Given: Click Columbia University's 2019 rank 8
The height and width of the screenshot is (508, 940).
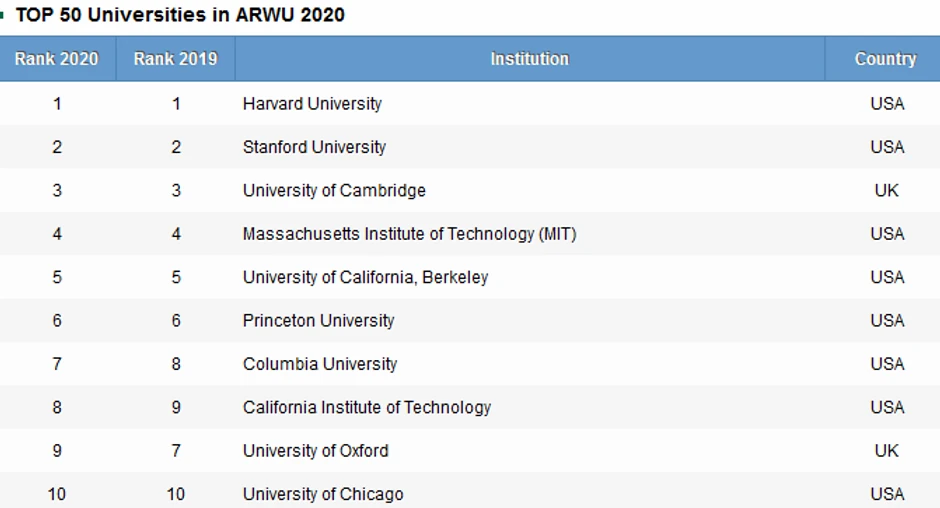Looking at the screenshot, I should (176, 364).
